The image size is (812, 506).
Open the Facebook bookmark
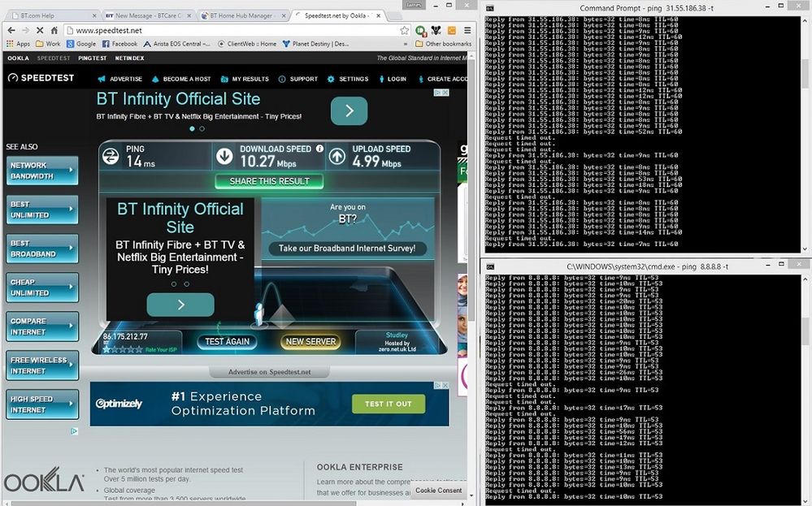click(x=119, y=44)
